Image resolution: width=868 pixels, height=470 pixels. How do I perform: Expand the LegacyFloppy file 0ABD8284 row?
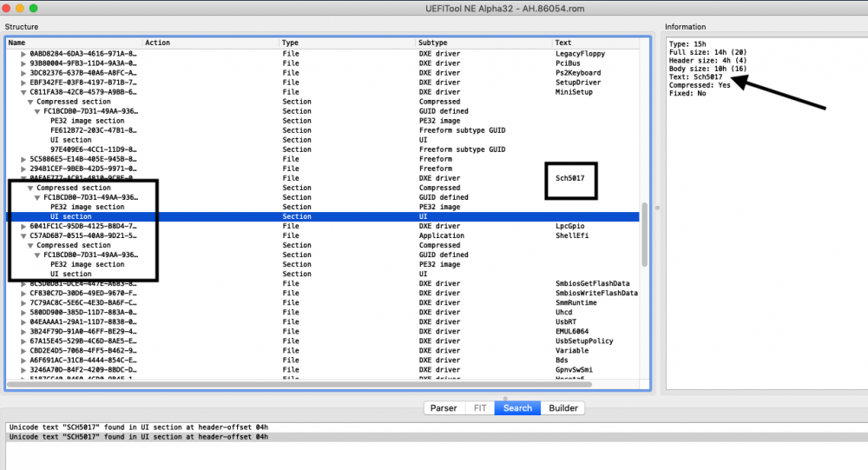click(23, 54)
